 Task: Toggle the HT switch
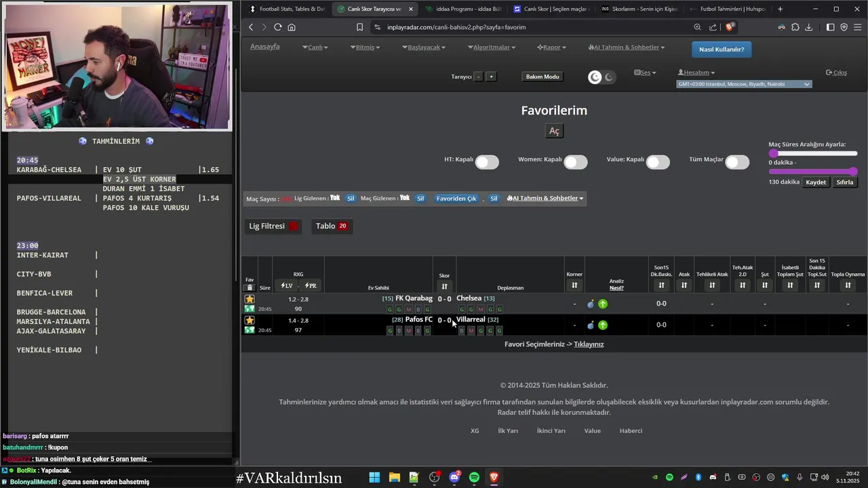point(487,162)
